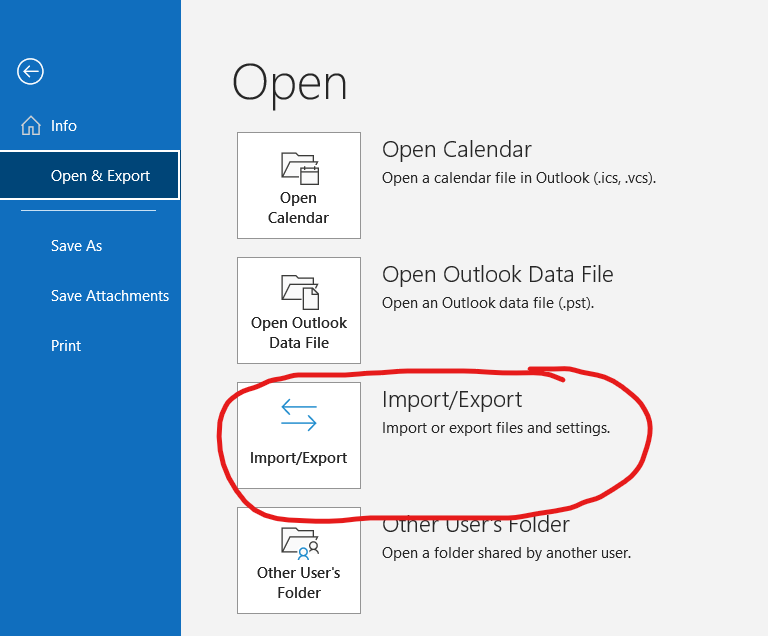The width and height of the screenshot is (768, 636).
Task: Select Open & Export in sidebar
Action: click(100, 176)
